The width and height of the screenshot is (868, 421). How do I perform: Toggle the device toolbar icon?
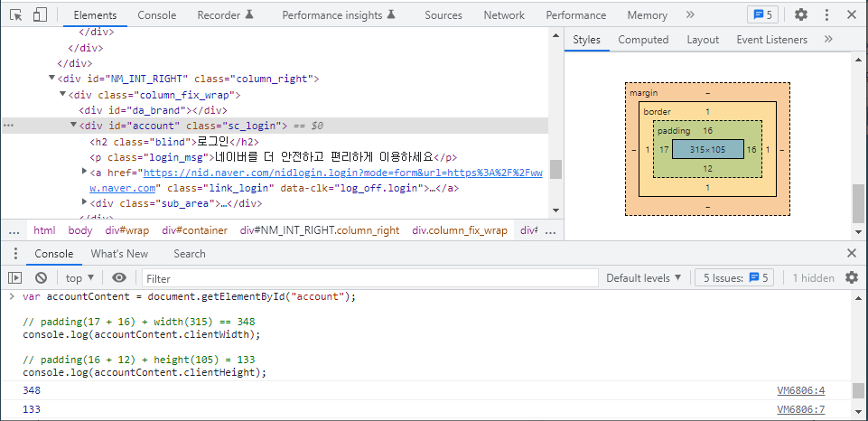pyautogui.click(x=40, y=15)
